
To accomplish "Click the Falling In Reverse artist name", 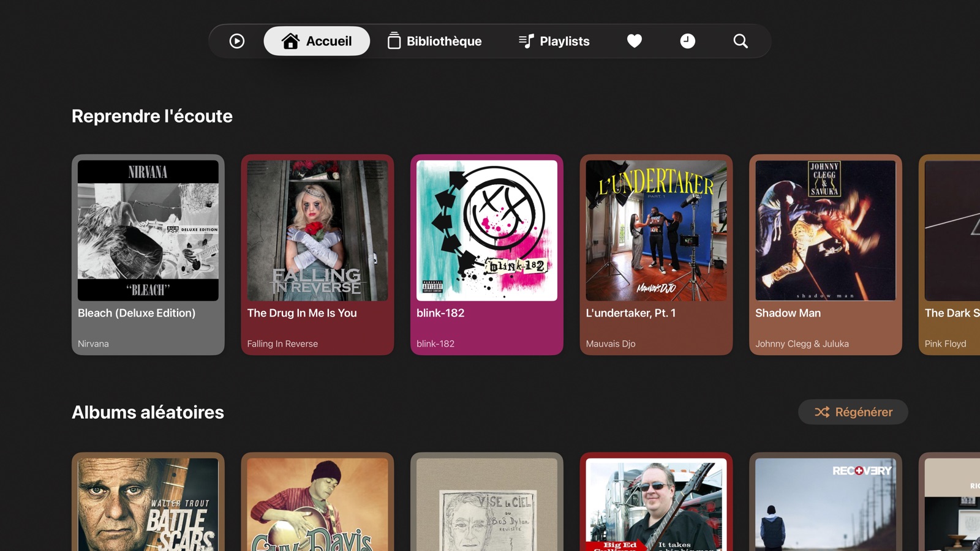I will pyautogui.click(x=282, y=344).
